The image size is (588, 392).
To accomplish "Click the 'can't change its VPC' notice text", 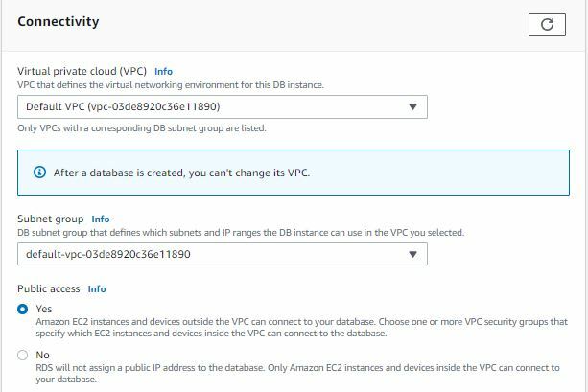I will pos(181,173).
